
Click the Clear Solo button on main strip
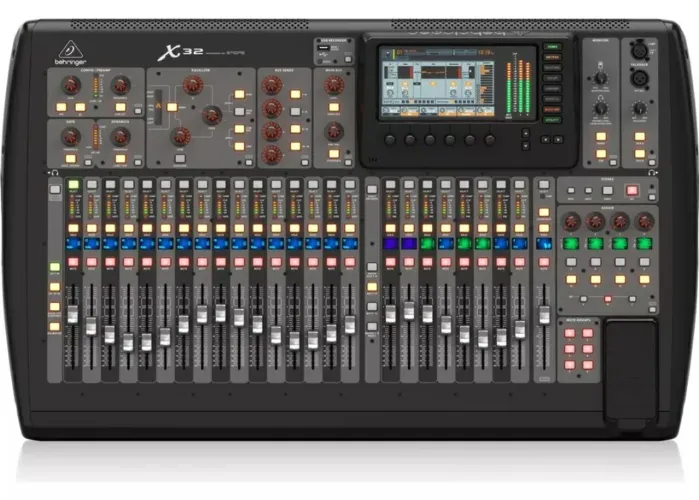(x=544, y=213)
